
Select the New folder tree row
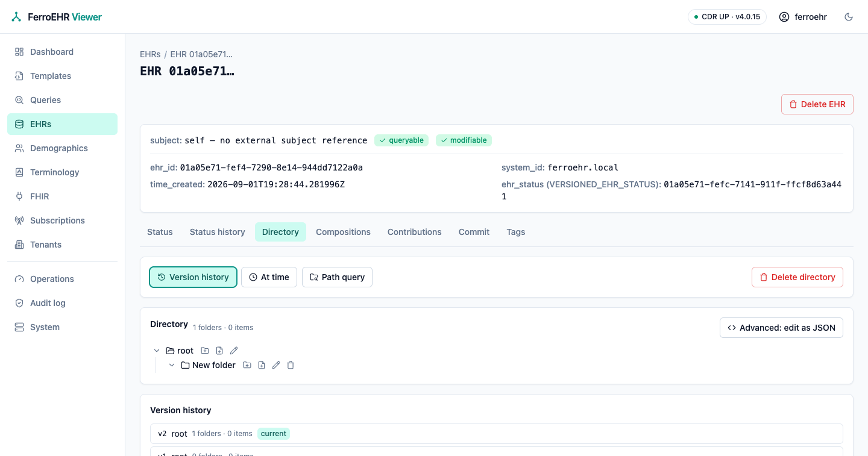(208, 365)
